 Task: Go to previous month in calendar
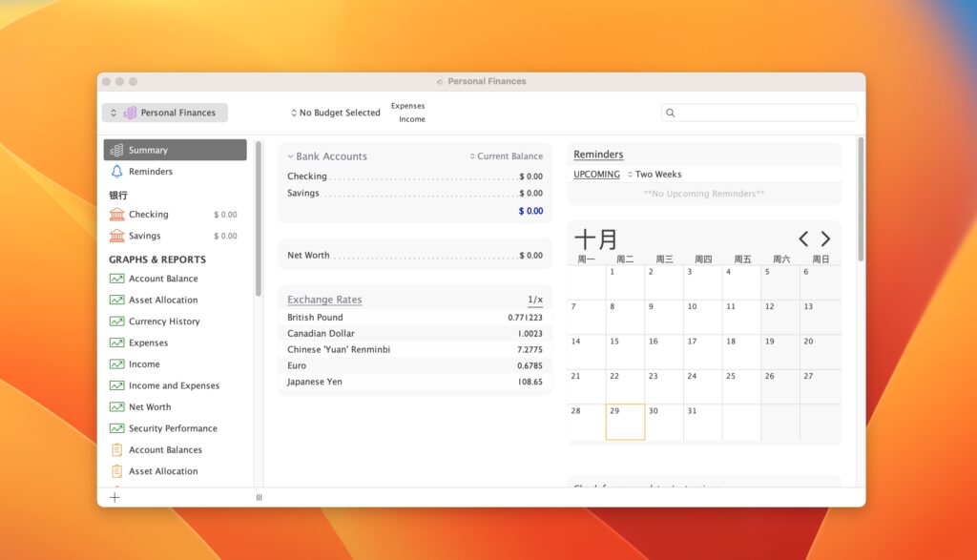pos(803,239)
